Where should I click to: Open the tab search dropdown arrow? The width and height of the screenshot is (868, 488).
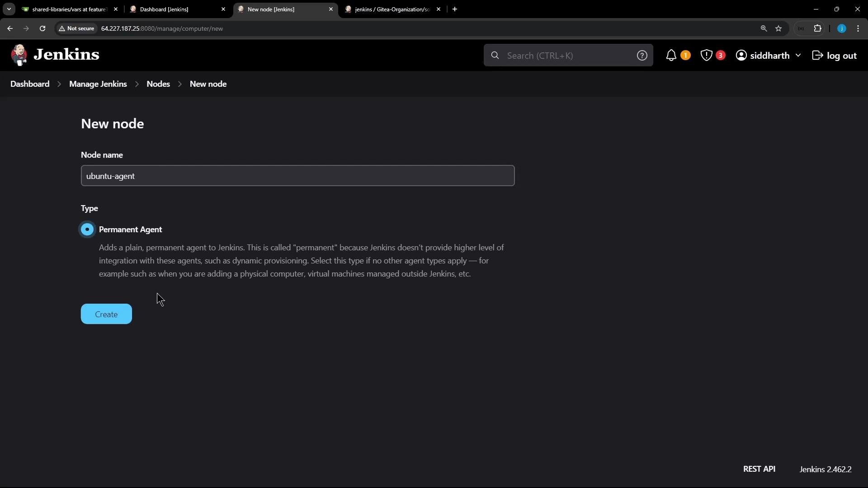click(9, 9)
